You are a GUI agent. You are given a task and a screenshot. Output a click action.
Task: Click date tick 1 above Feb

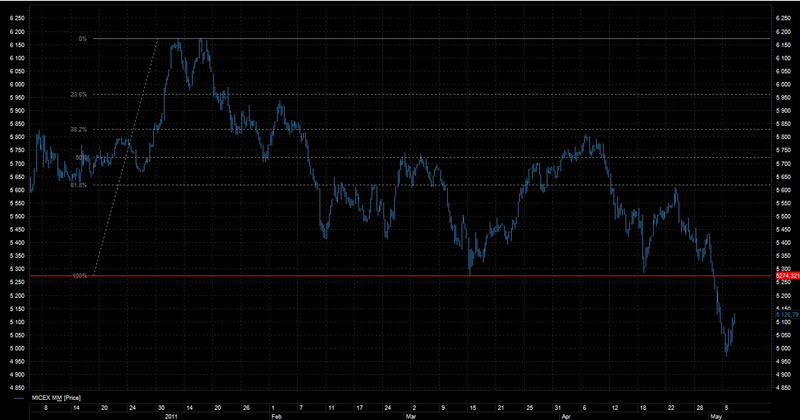tap(273, 408)
